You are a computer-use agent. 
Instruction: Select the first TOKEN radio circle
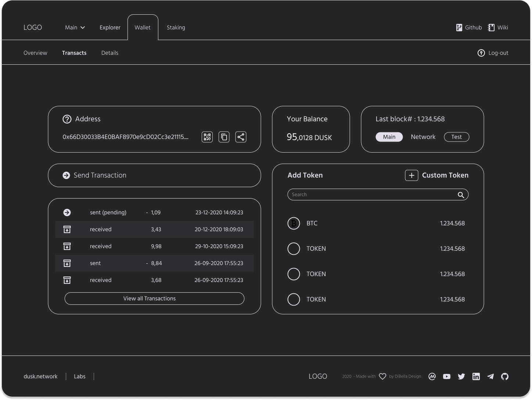click(x=294, y=249)
